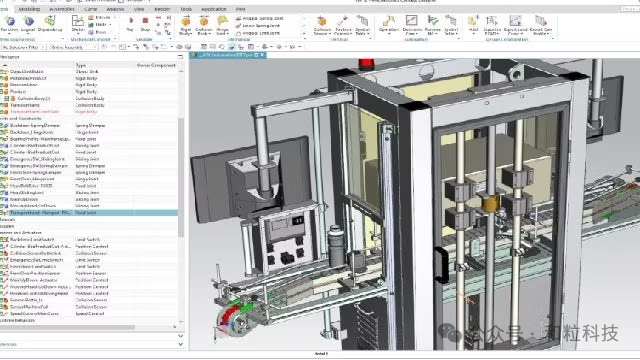Select the Rigid Body tool

click(186, 25)
